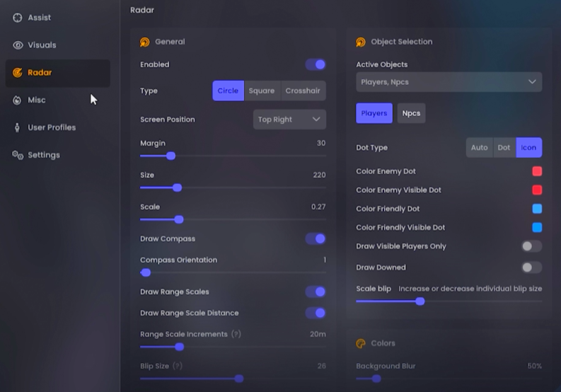Viewport: 561px width, 392px height.
Task: Toggle the radar Enabled switch
Action: tap(316, 64)
